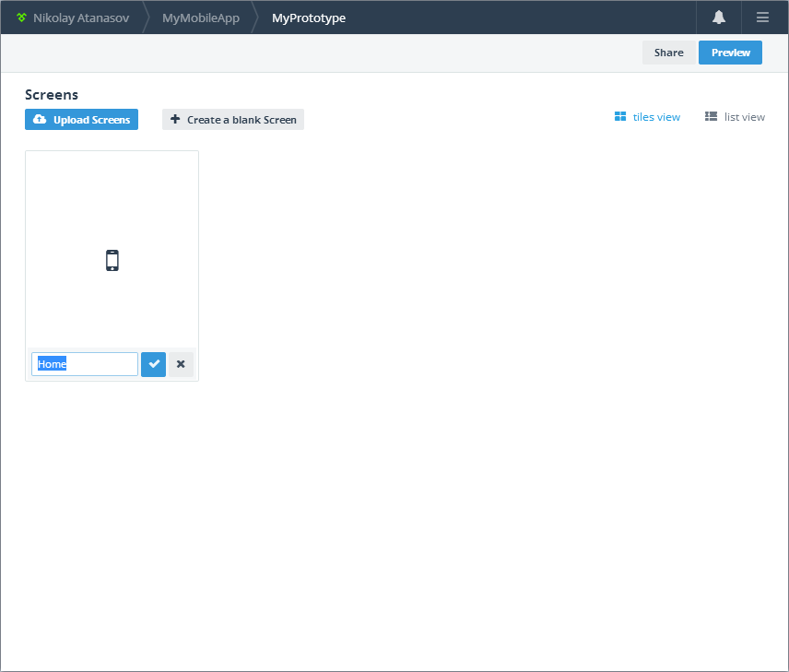Confirm the screen name with the checkmark

[x=154, y=364]
